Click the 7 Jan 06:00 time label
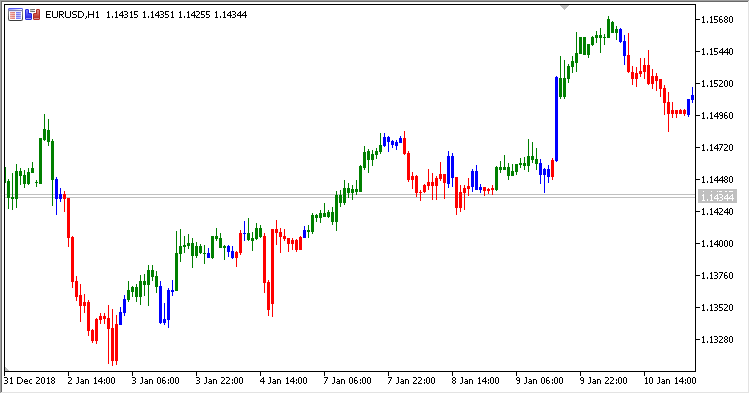Viewport: 750px width, 394px height. point(348,381)
